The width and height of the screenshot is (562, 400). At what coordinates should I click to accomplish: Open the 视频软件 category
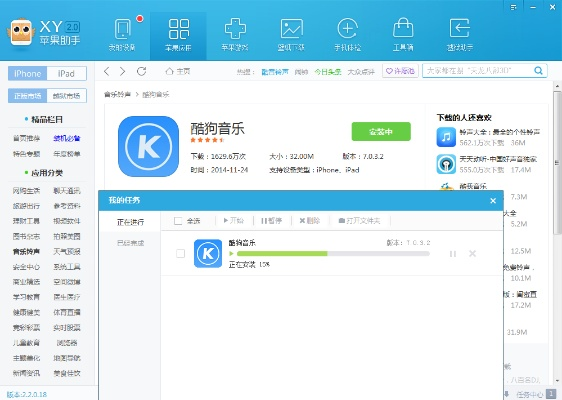click(67, 221)
